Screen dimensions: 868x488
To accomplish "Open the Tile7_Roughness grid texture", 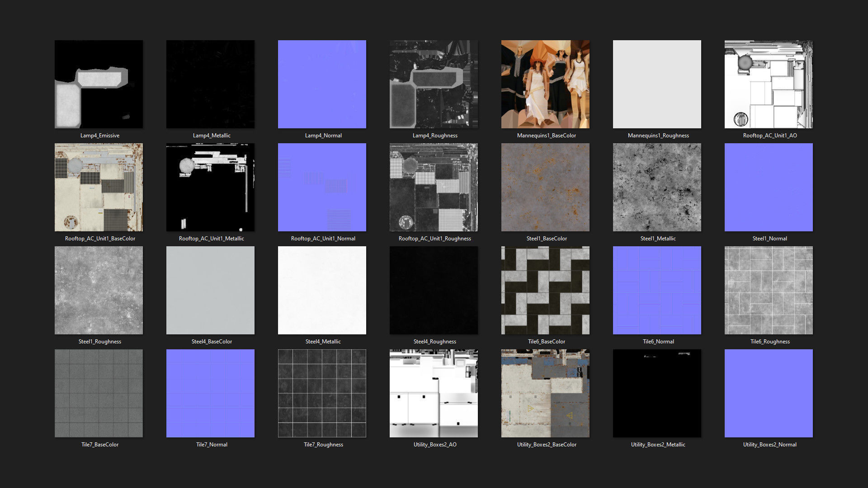I will [322, 393].
